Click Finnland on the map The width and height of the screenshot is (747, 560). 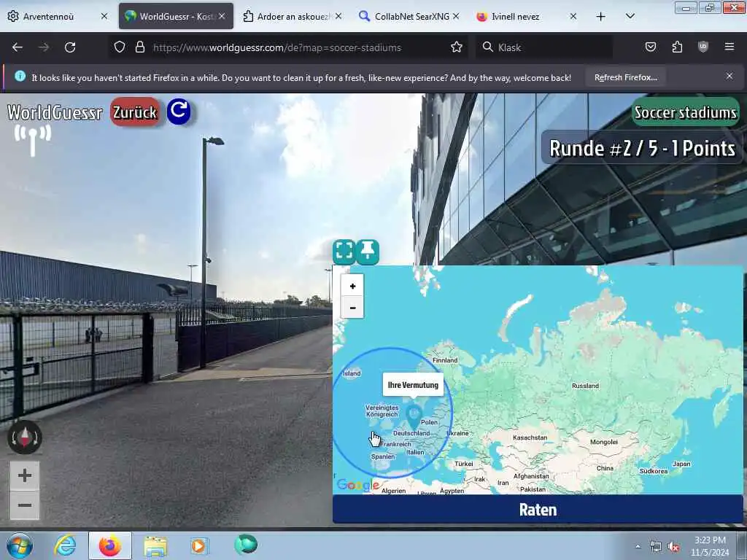click(x=445, y=360)
